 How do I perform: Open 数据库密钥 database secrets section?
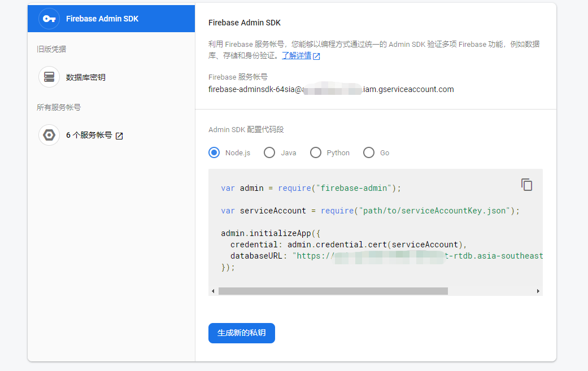(x=85, y=77)
